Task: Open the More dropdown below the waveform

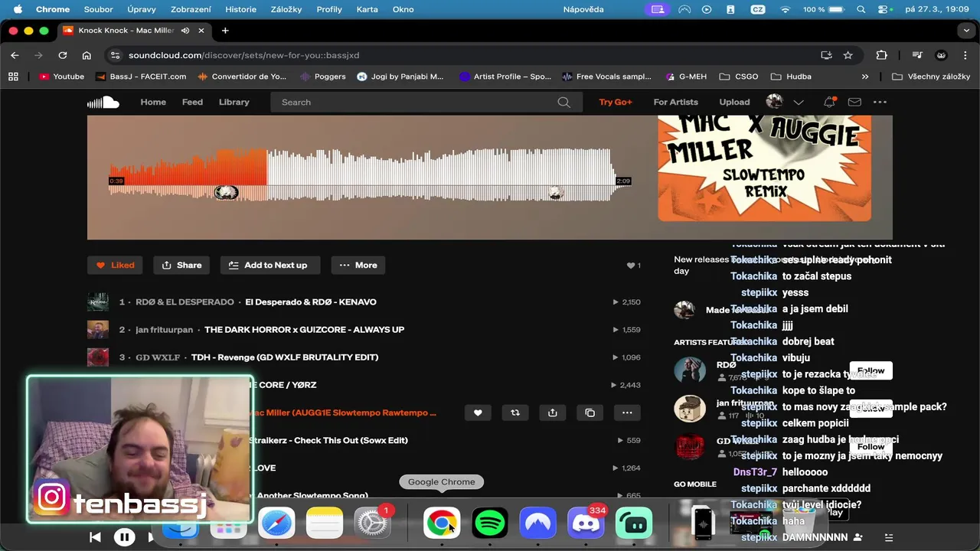Action: [358, 265]
